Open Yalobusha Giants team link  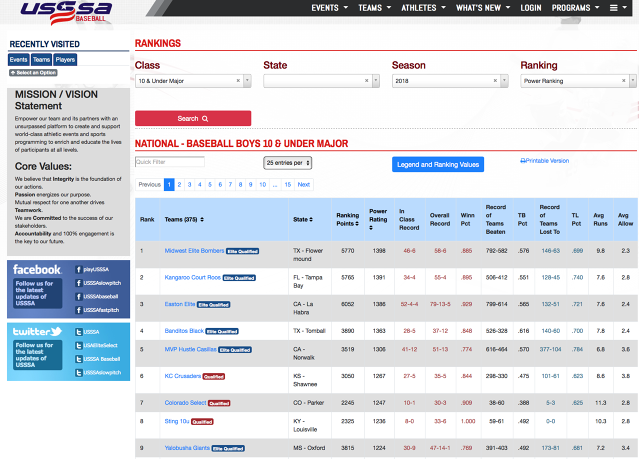pos(187,448)
